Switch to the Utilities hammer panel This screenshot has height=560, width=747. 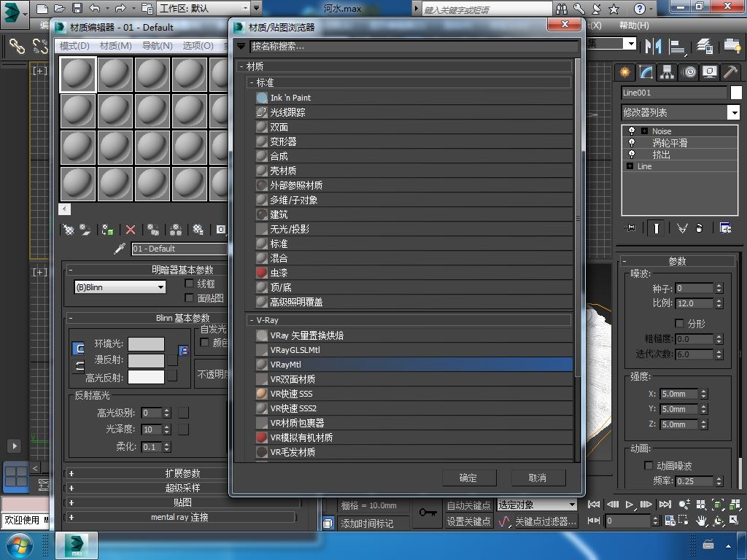click(x=730, y=72)
